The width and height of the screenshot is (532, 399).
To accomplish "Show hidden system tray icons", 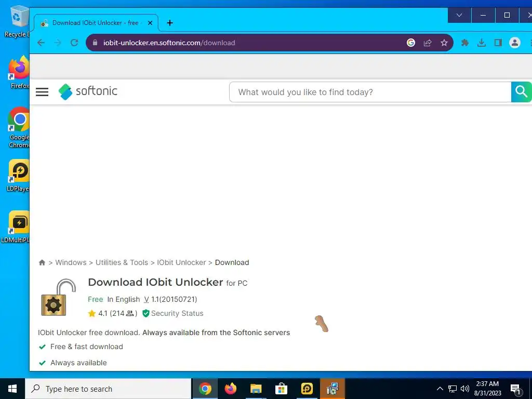I will 440,389.
